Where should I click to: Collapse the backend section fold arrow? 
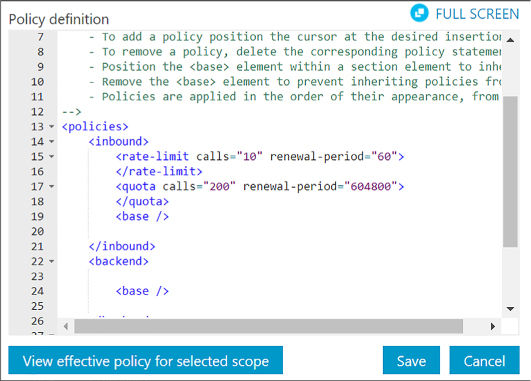pyautogui.click(x=51, y=261)
